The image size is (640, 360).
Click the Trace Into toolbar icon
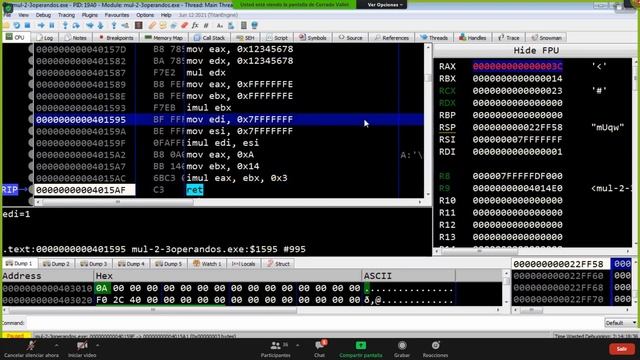(89, 25)
